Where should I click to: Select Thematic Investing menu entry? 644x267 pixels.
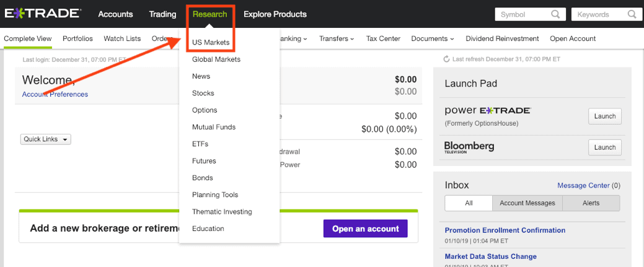coord(222,212)
